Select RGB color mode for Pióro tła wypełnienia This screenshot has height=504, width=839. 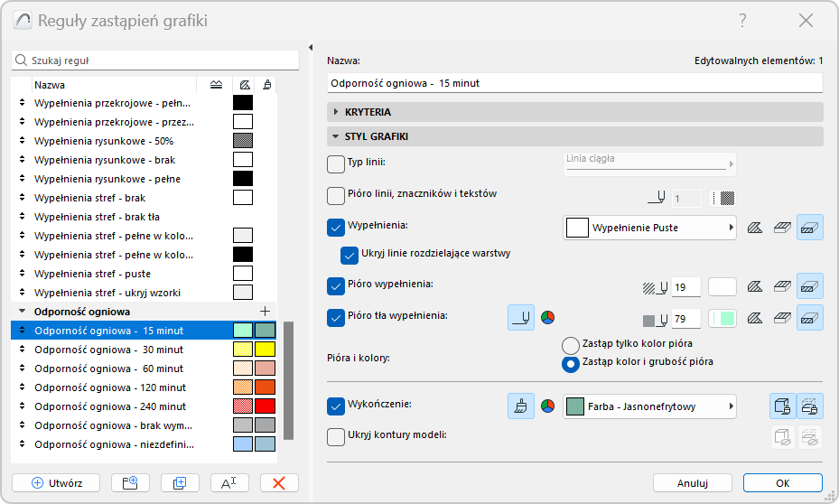coord(547,318)
